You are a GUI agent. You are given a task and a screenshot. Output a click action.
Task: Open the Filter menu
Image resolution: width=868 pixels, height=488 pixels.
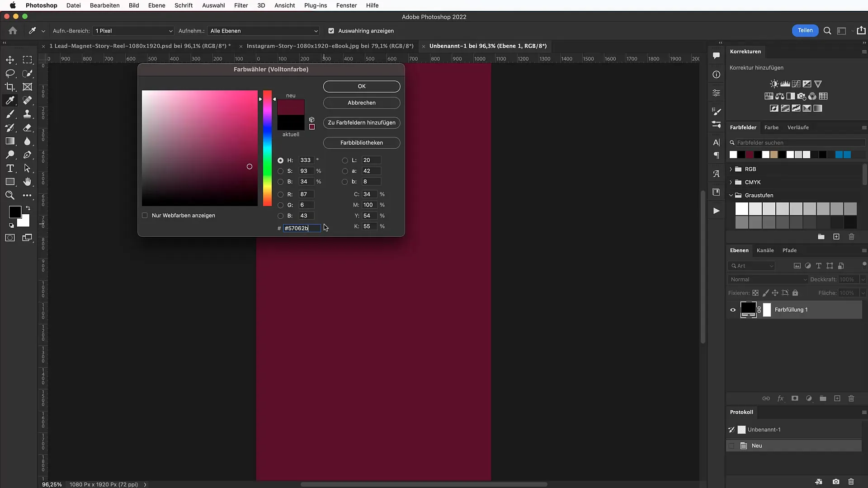241,5
